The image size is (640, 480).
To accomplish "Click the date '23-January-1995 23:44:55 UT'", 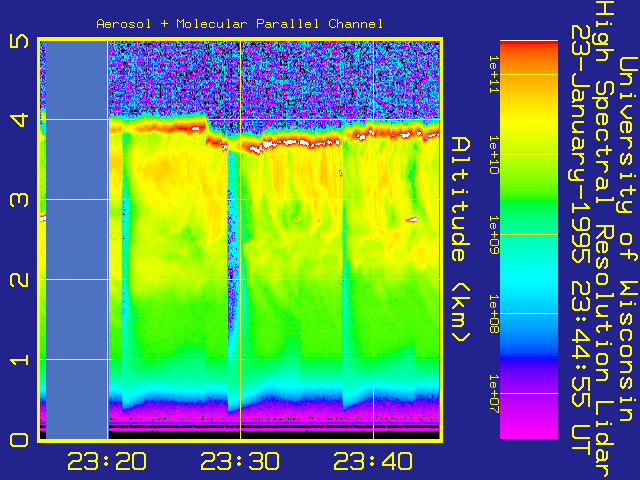I will coord(580,240).
